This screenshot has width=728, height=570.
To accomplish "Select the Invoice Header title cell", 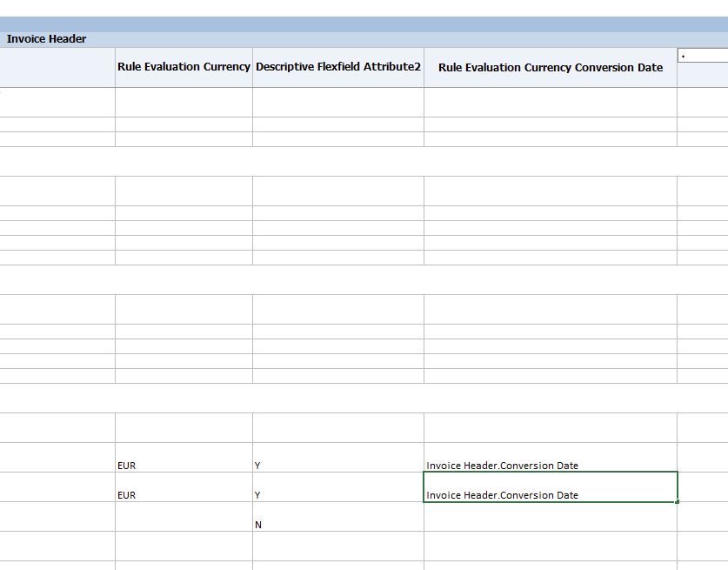I will [x=46, y=38].
